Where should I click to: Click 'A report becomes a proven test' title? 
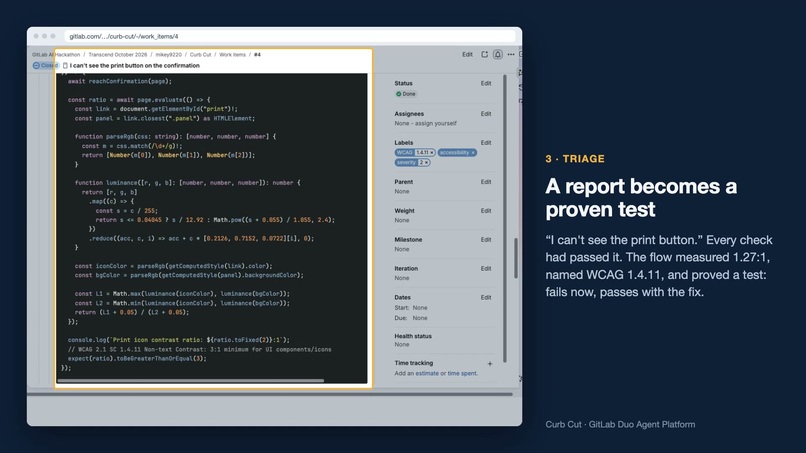641,198
